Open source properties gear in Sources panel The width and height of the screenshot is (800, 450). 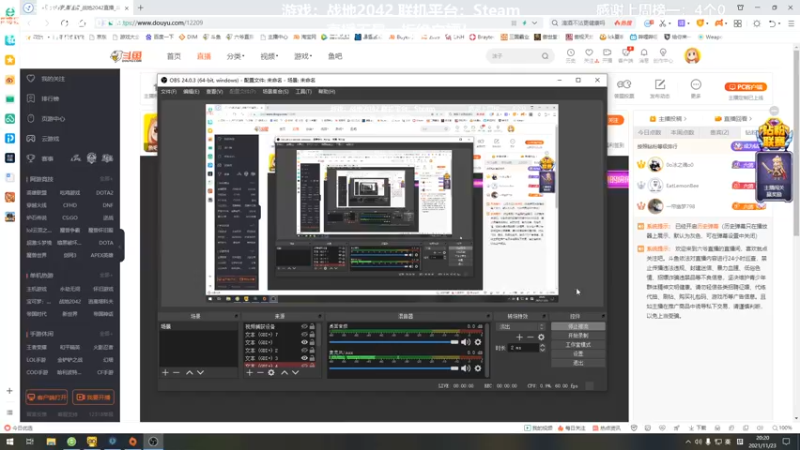point(271,373)
